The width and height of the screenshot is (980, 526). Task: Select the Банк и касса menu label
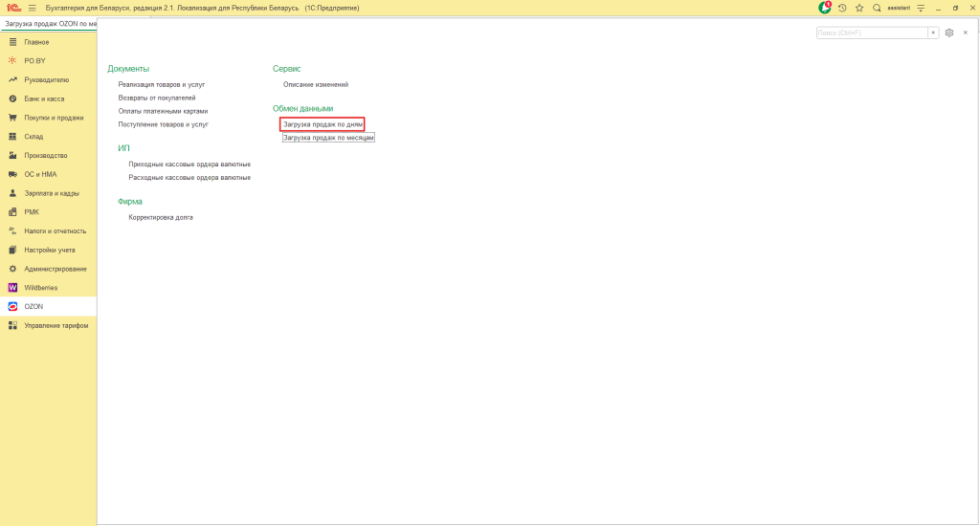44,99
